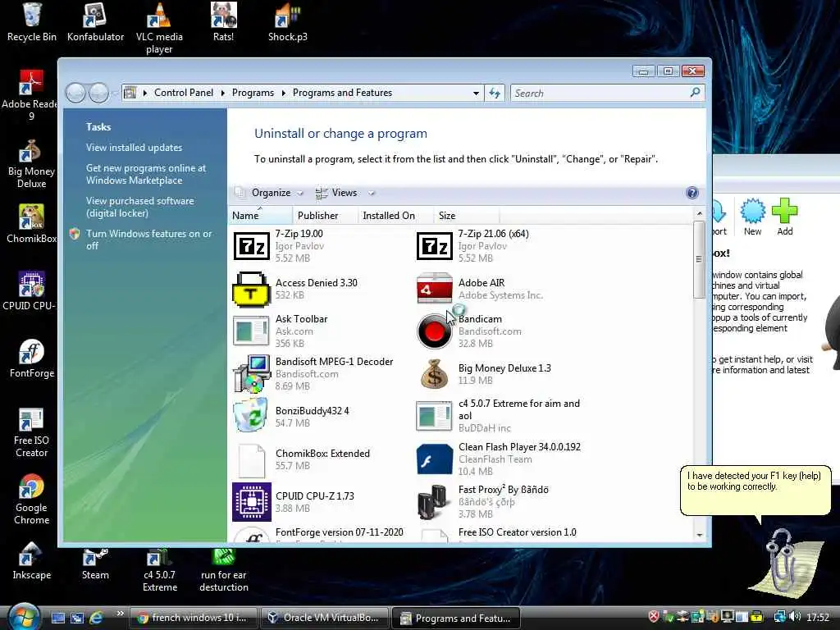Open the Views dropdown arrow
Viewport: 840px width, 630px height.
pyautogui.click(x=372, y=193)
